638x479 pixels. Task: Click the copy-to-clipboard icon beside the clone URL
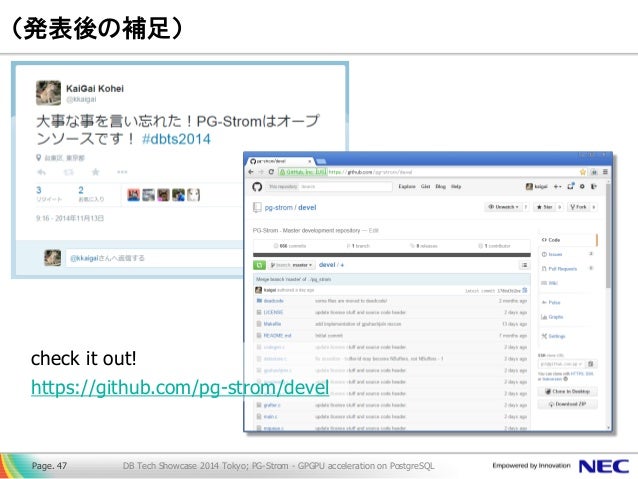click(591, 364)
